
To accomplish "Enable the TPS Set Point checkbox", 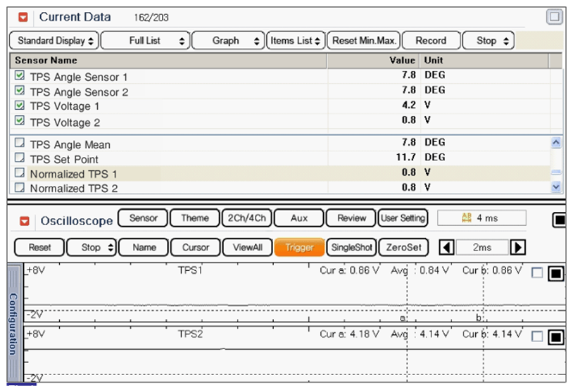I will point(20,158).
